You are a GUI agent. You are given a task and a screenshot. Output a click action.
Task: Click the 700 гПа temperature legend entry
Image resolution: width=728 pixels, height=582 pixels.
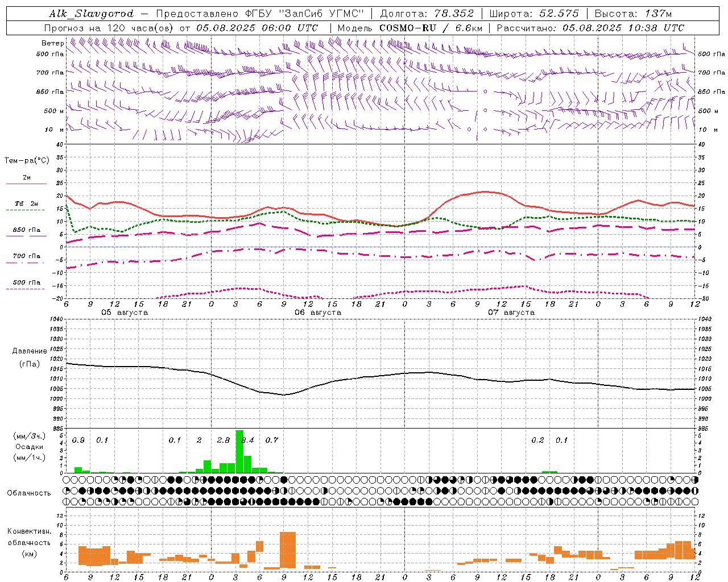(26, 259)
